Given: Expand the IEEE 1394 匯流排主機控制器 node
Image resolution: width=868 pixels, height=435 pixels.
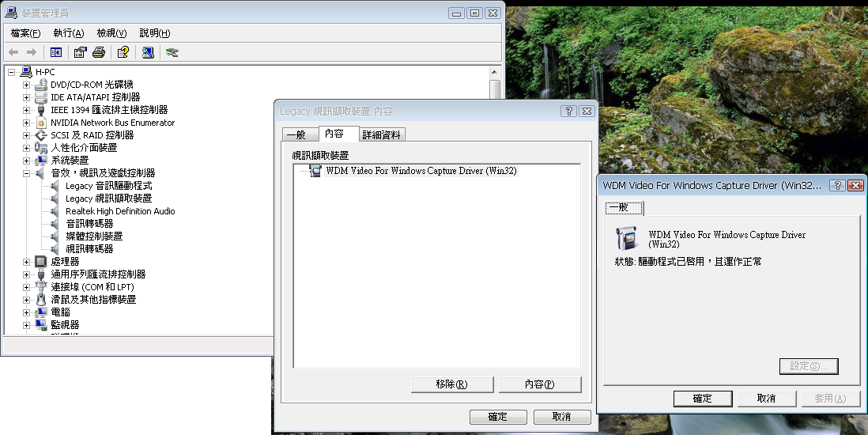Looking at the screenshot, I should pos(26,110).
